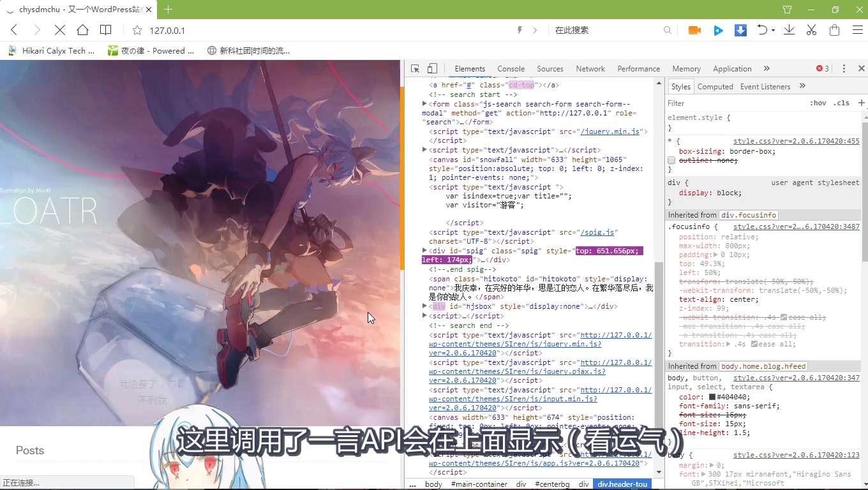Toggle the outline: none checkbox
This screenshot has width=868, height=490.
pos(671,160)
